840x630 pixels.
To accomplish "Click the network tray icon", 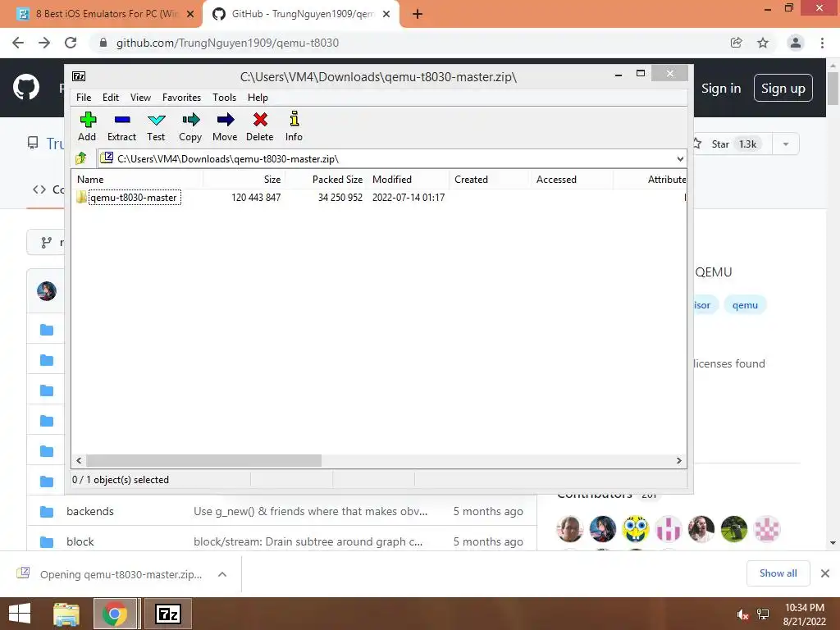I will coord(763,614).
